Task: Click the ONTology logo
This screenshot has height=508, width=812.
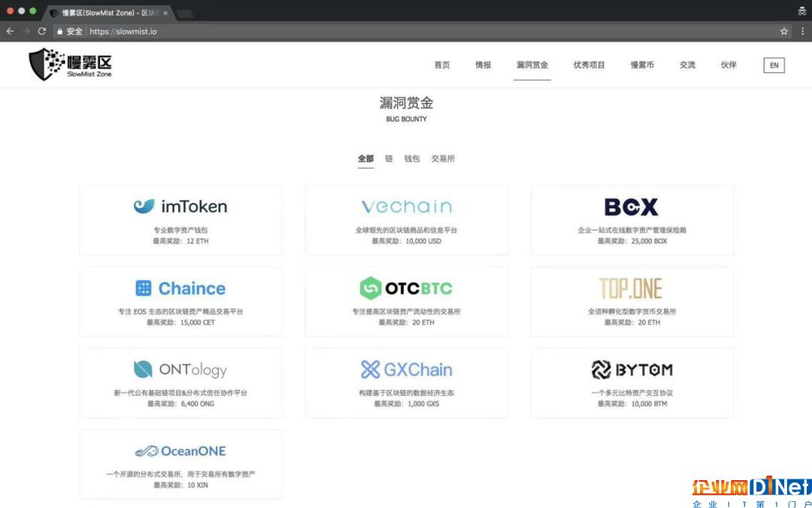Action: click(180, 370)
